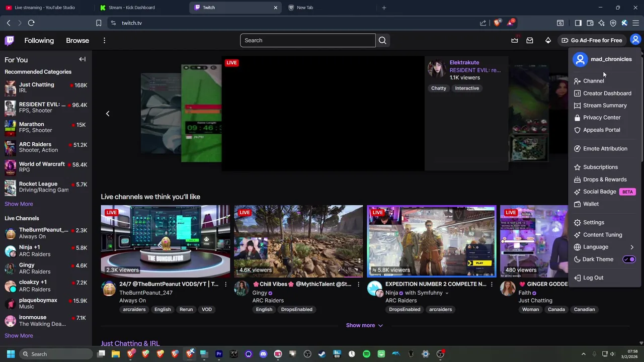Image resolution: width=644 pixels, height=362 pixels.
Task: Click the browser reload button
Action: (31, 23)
